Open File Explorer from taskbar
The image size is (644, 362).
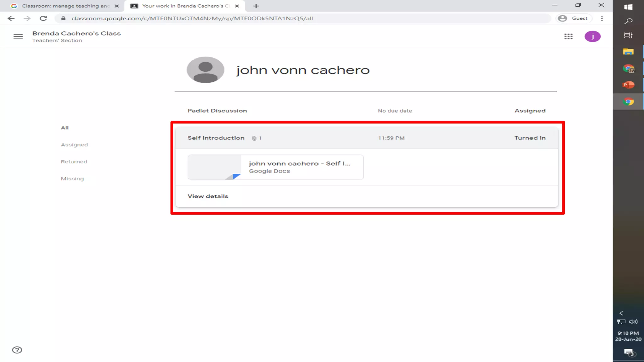click(x=628, y=52)
